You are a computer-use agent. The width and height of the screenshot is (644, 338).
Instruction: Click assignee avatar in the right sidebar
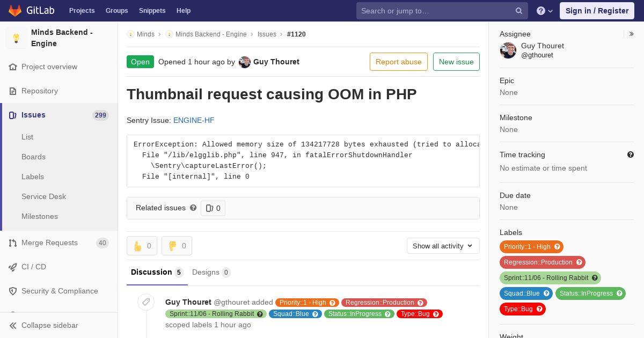click(x=508, y=50)
